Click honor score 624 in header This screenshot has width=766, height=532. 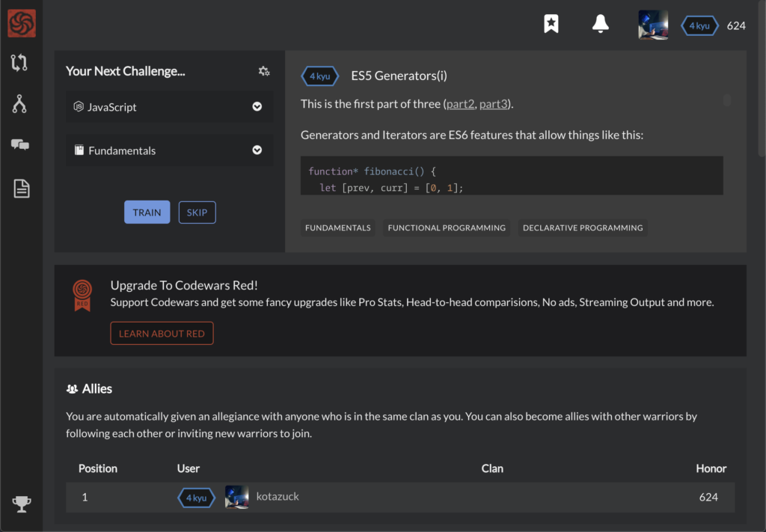[736, 26]
